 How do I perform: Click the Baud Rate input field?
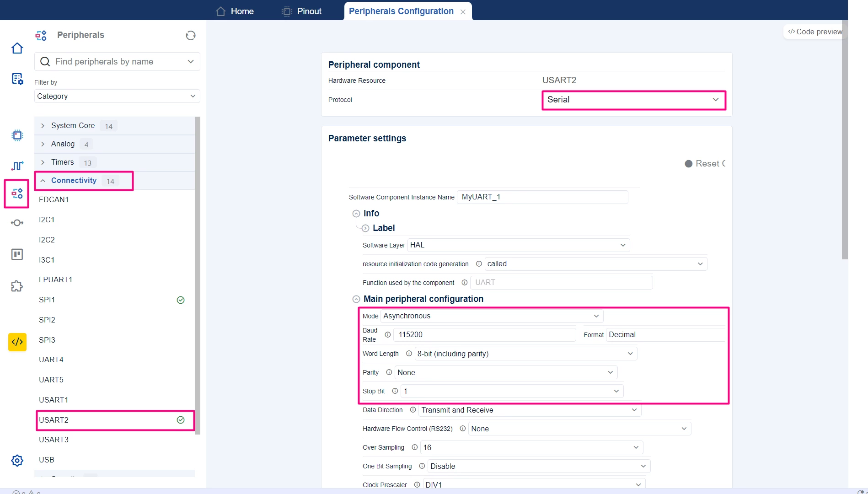(x=484, y=335)
